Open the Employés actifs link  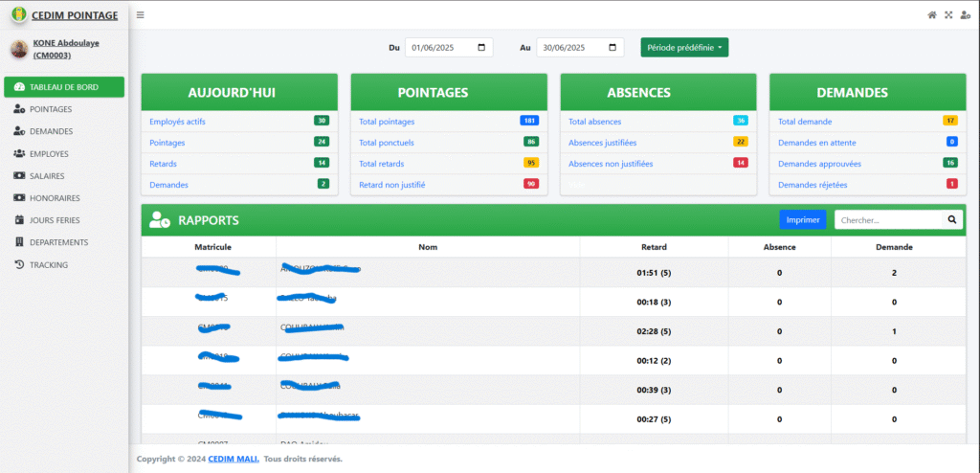(x=177, y=122)
